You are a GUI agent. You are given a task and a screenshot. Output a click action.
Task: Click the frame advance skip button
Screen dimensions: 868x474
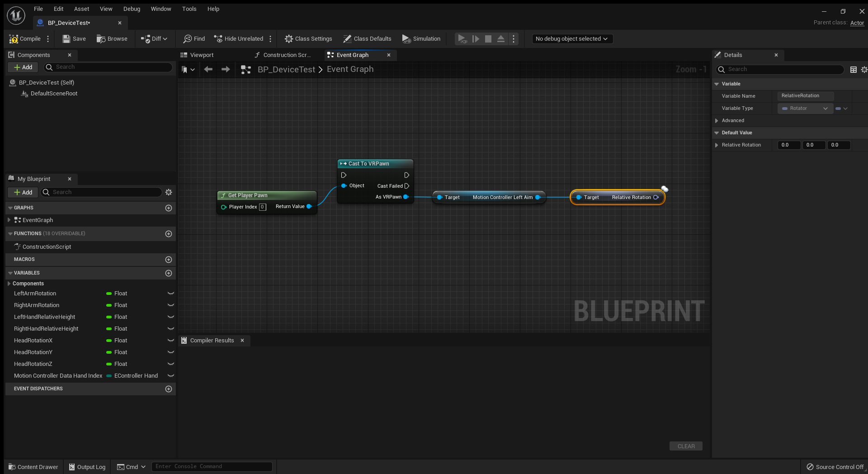[x=476, y=39]
